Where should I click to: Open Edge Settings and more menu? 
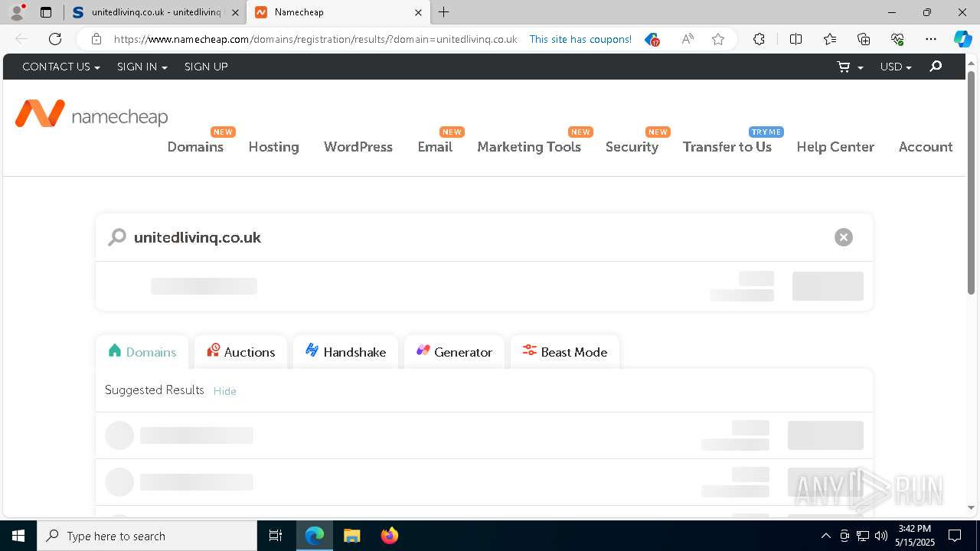(x=931, y=39)
